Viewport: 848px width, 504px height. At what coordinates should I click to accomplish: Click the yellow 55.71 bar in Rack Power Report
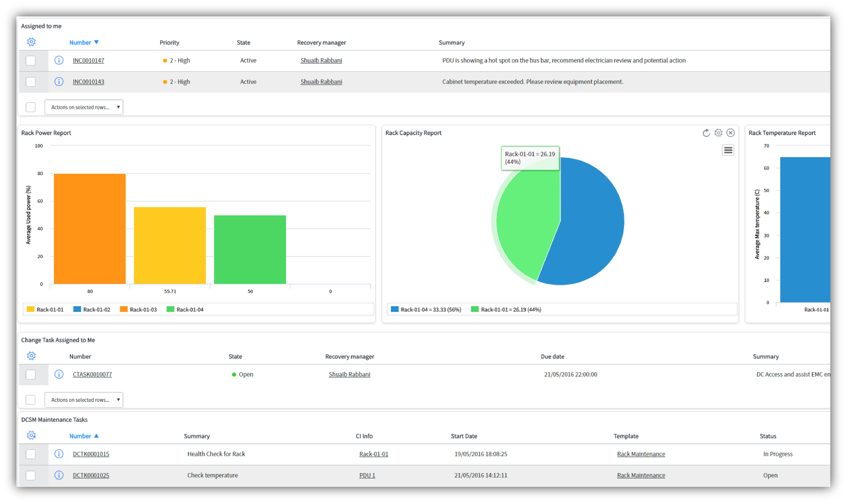coord(170,245)
